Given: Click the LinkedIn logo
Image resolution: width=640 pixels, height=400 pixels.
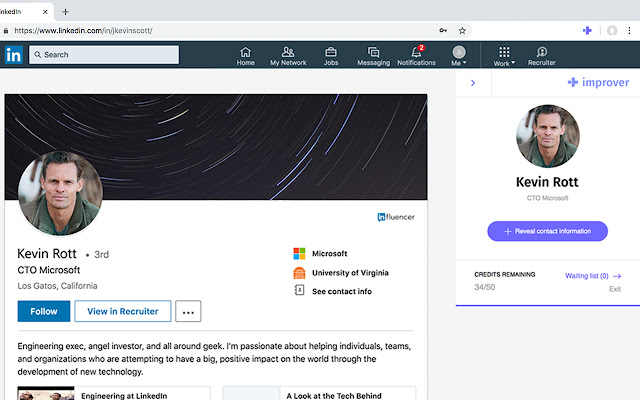Looking at the screenshot, I should [x=13, y=55].
